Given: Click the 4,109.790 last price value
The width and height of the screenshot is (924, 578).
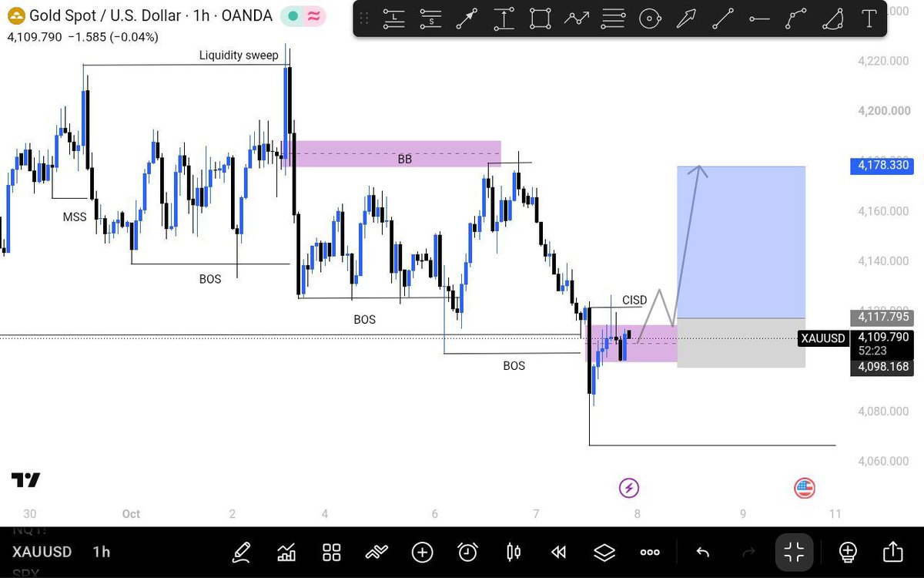Looking at the screenshot, I should [35, 36].
